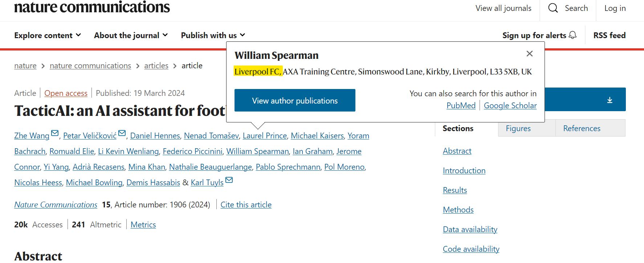Click email envelope icon beside Zhe Wang
This screenshot has height=263, width=644.
(55, 133)
